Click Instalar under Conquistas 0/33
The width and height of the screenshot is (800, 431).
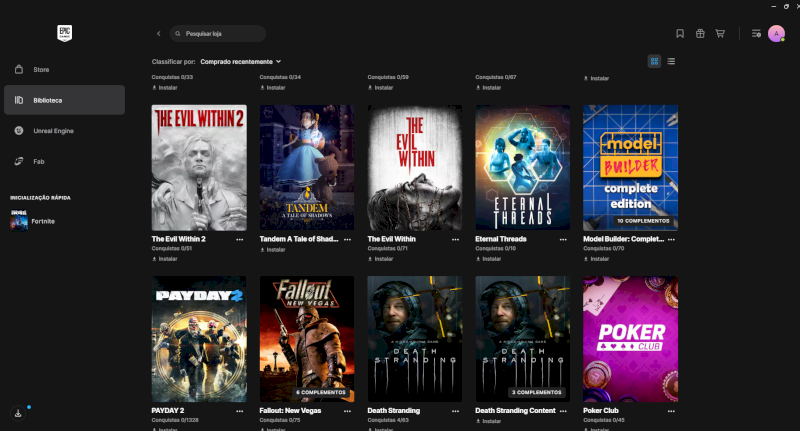tap(165, 88)
